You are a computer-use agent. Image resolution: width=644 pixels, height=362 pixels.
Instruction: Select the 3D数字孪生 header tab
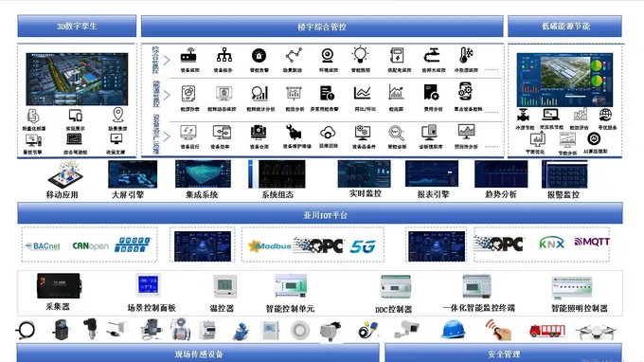pyautogui.click(x=77, y=27)
